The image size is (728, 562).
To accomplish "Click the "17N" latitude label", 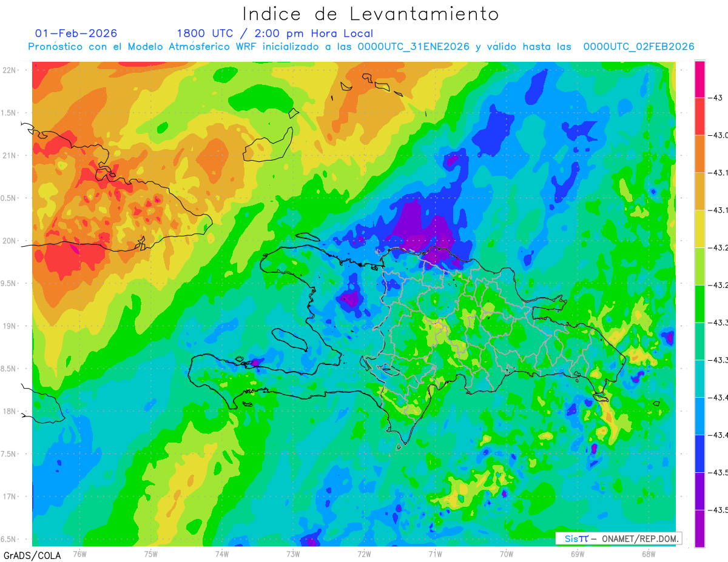I will point(10,497).
